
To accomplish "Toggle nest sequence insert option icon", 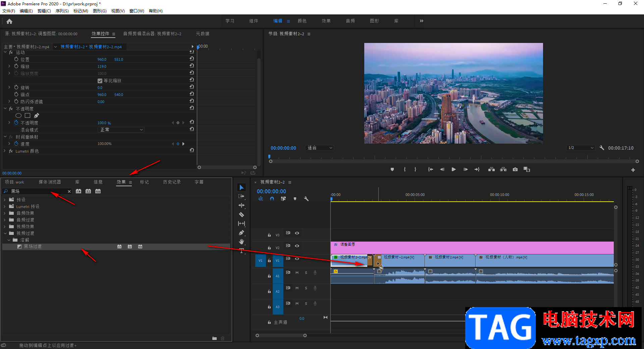I will pos(261,199).
